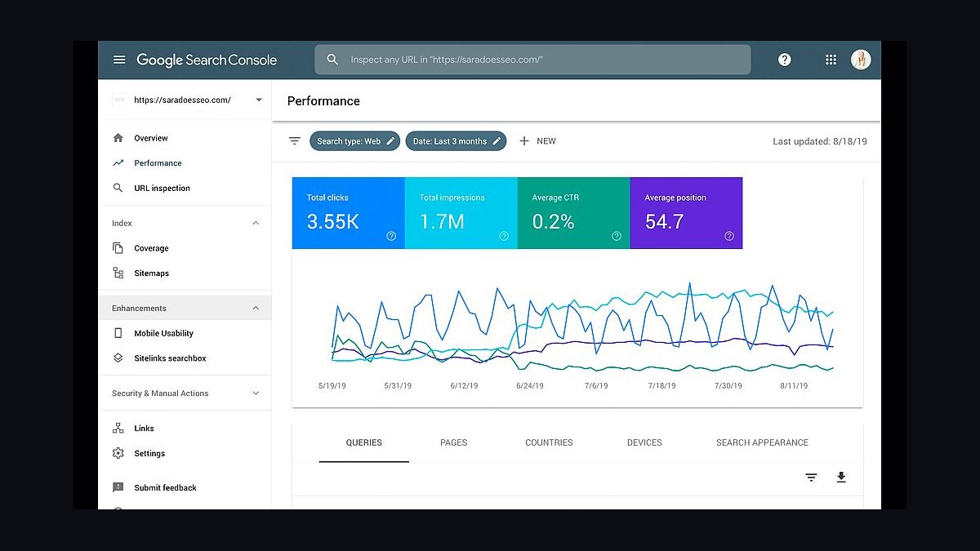Image resolution: width=980 pixels, height=551 pixels.
Task: Open help icon on Total impressions card
Action: [x=504, y=236]
